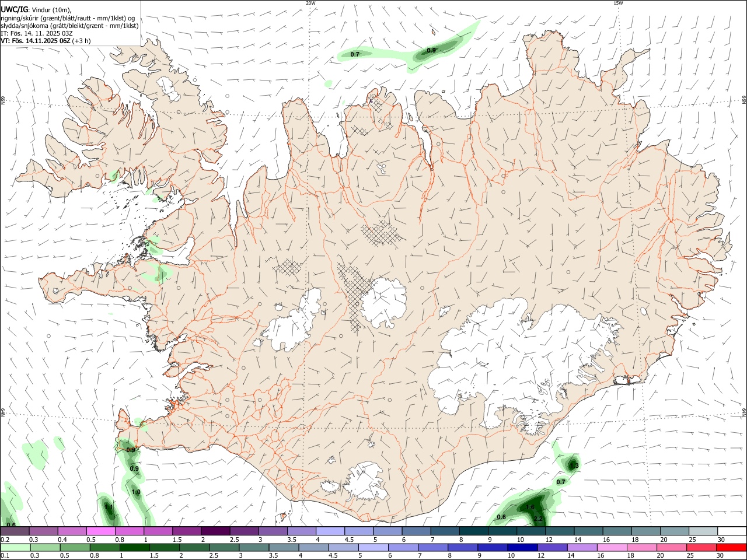This screenshot has width=747, height=560.
Task: Select the darkest green swatch labeled 1
Action: point(134,547)
